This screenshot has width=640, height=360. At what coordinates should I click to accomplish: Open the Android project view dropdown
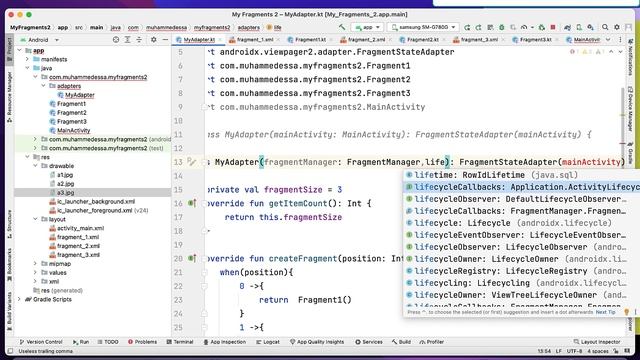(x=40, y=40)
